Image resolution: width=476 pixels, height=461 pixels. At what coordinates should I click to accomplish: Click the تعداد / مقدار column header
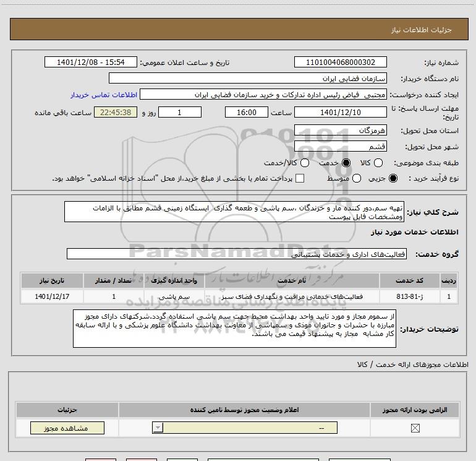coord(114,280)
